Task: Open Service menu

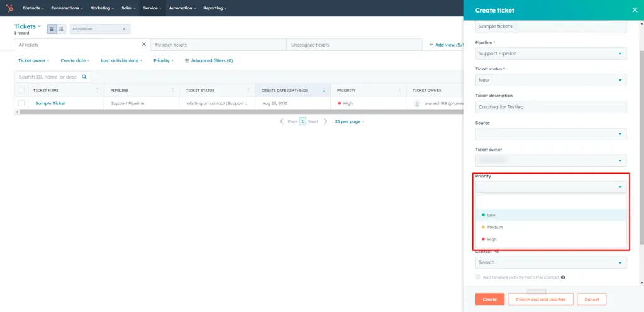Action: [152, 8]
